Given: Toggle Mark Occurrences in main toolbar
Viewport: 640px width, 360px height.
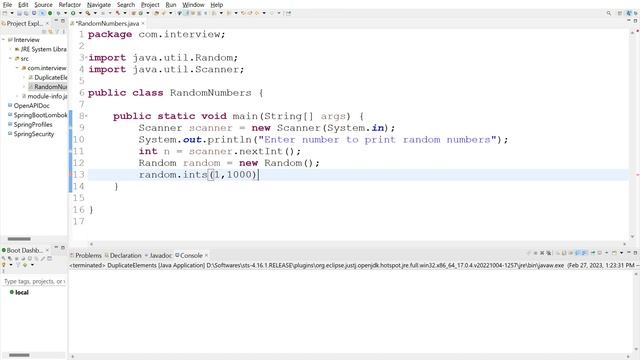Looking at the screenshot, I should coord(186,13).
